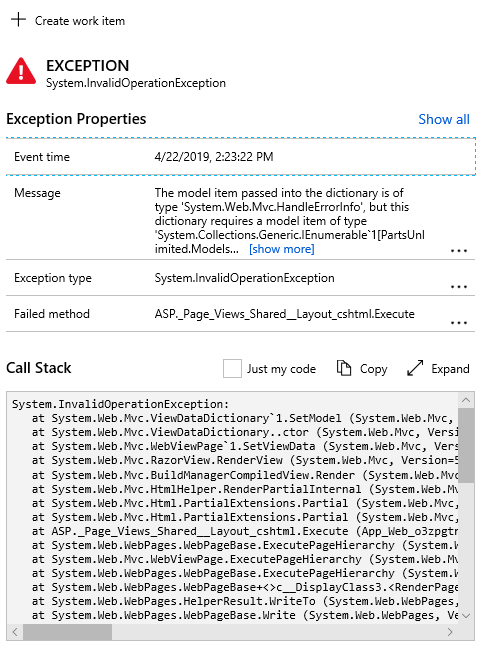Screen dimensions: 487x648
Task: Click the horizontal scrollbar thumb in call stack
Action: click(x=67, y=632)
